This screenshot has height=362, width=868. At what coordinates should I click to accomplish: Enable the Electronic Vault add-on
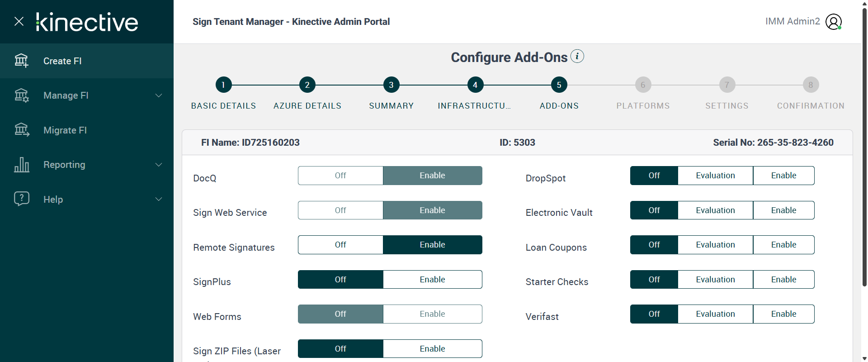point(783,210)
